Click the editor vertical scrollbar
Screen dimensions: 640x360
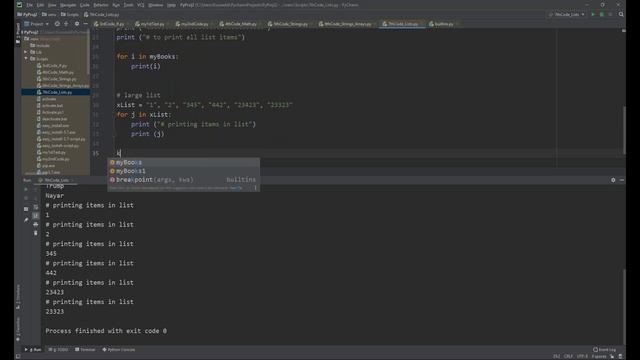623,130
